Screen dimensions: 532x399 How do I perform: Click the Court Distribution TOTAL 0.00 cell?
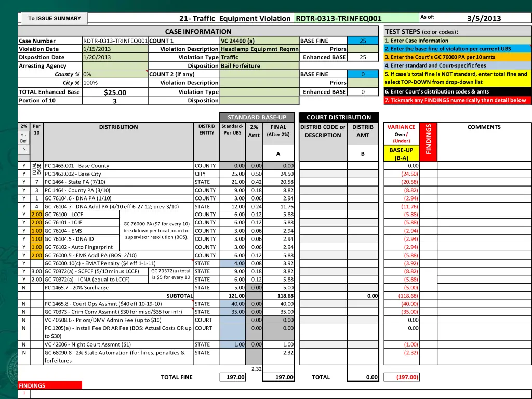coord(363,377)
